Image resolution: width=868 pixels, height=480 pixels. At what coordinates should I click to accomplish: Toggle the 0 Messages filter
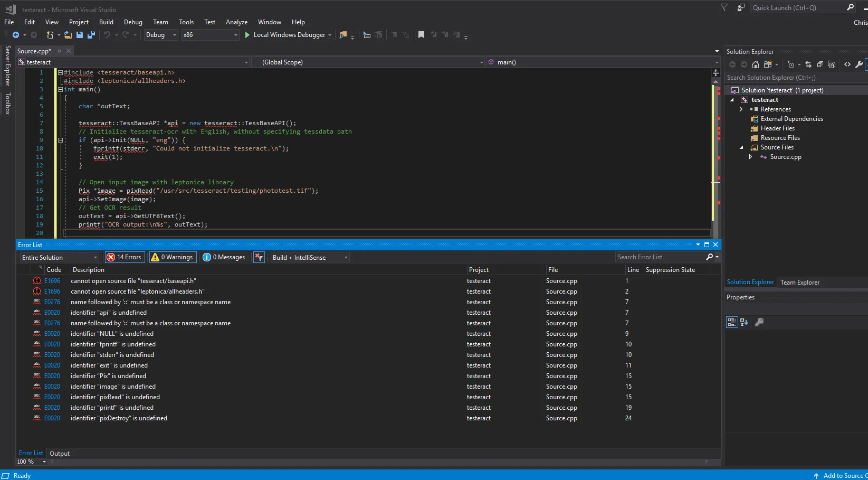224,257
